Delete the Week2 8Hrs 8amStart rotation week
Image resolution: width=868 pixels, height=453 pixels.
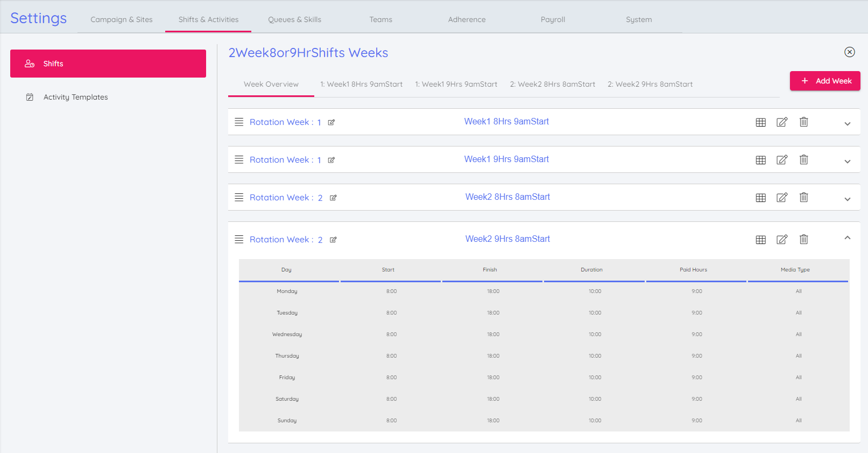[x=803, y=198]
